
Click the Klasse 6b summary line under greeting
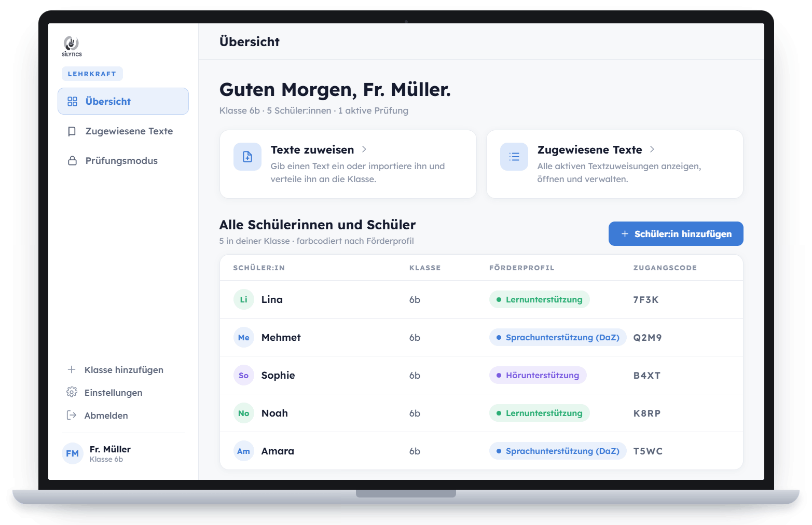(314, 110)
